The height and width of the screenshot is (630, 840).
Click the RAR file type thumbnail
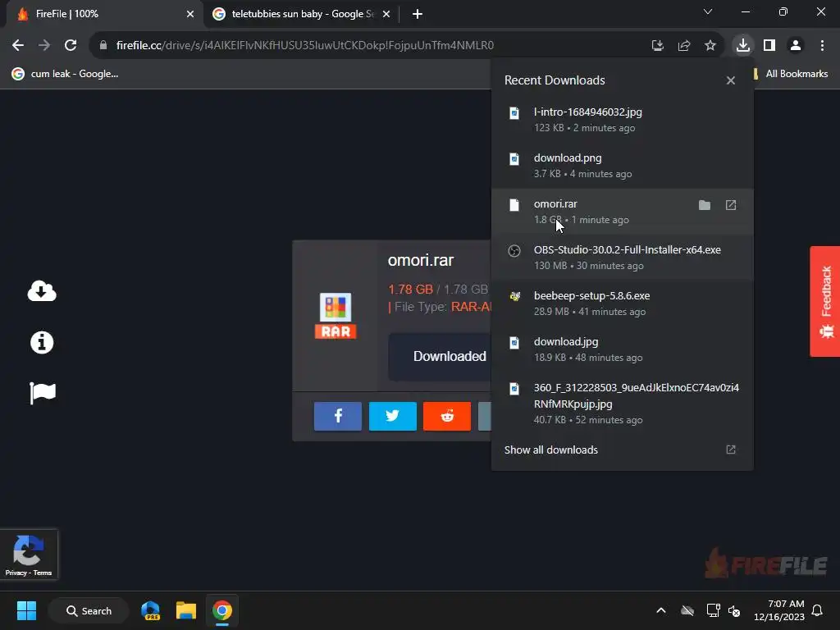(336, 316)
